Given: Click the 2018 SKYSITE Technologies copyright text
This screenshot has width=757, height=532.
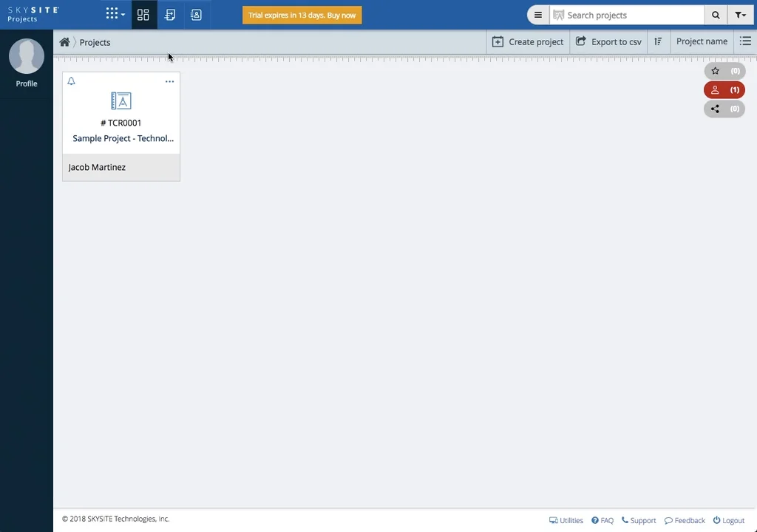Looking at the screenshot, I should pyautogui.click(x=116, y=519).
